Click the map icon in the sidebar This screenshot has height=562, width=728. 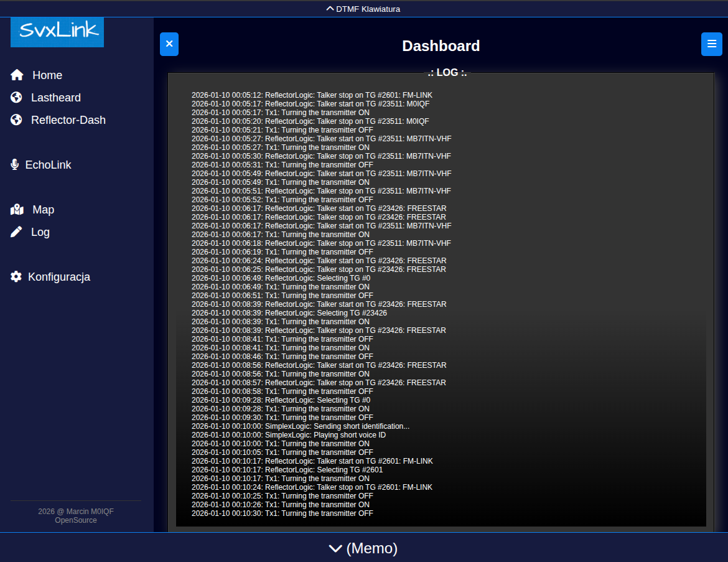point(17,210)
